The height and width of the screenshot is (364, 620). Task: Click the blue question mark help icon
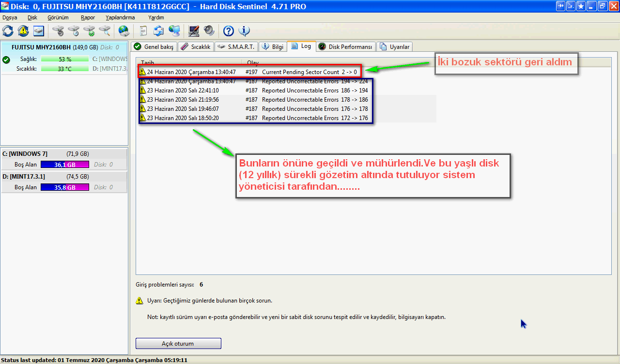coord(229,31)
